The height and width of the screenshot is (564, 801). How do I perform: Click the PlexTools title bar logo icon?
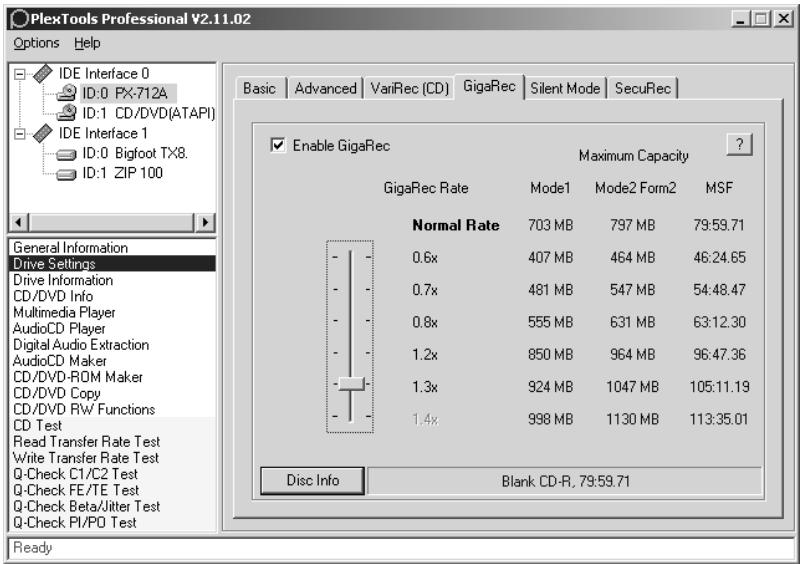(x=19, y=19)
